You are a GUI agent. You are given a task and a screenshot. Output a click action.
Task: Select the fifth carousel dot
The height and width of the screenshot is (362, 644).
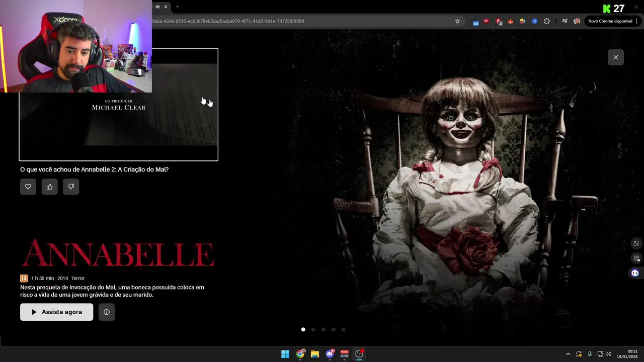[343, 329]
